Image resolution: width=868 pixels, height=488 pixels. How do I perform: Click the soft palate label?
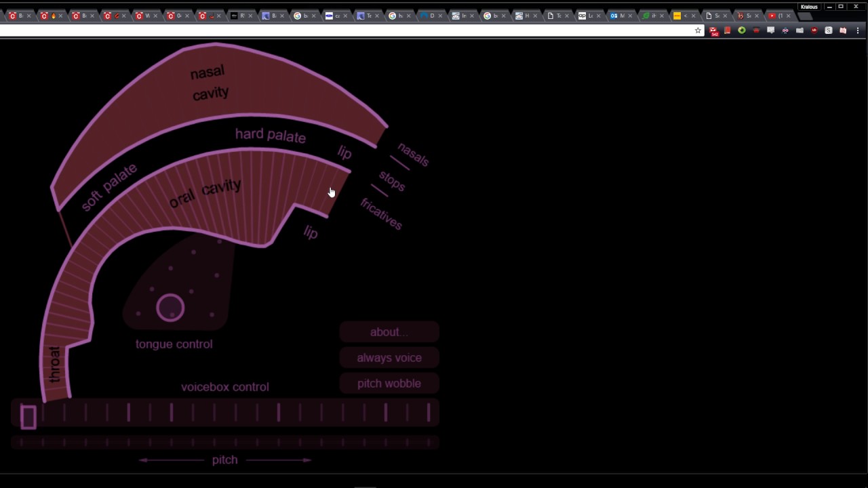coord(109,187)
